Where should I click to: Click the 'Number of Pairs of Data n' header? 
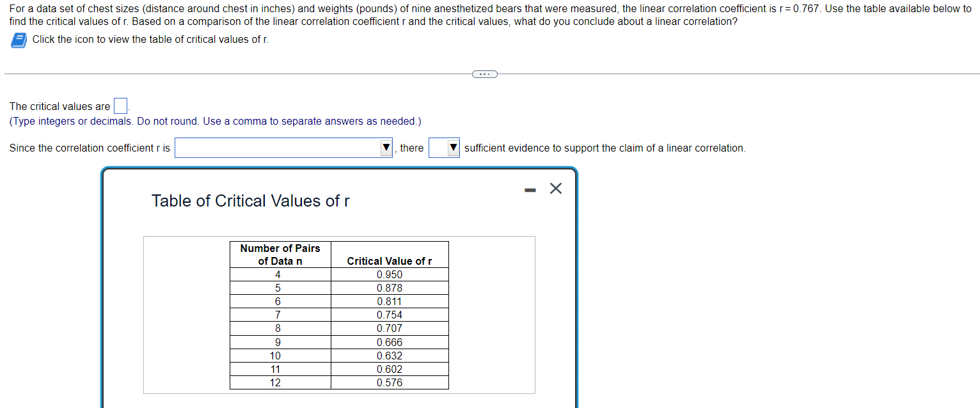click(280, 254)
